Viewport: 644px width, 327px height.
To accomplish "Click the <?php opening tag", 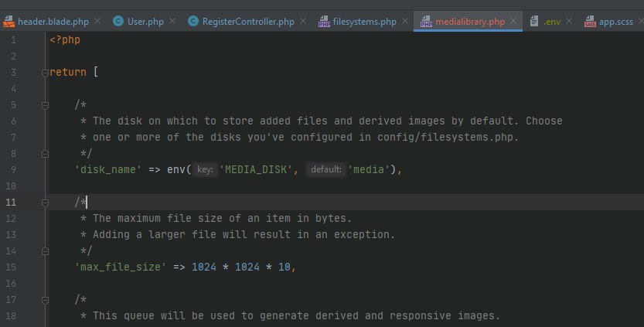I will pos(65,40).
